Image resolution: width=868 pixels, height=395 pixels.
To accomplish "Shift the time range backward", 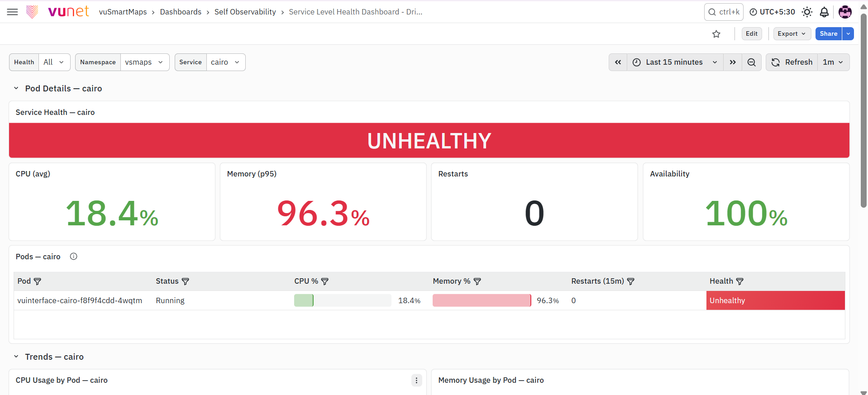I will [x=618, y=62].
